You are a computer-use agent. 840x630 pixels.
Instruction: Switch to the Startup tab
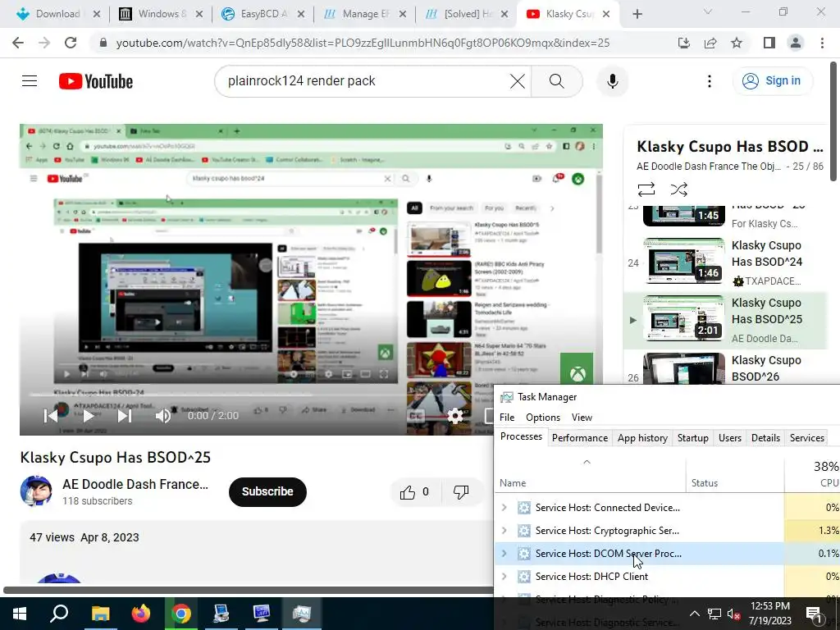pyautogui.click(x=692, y=438)
